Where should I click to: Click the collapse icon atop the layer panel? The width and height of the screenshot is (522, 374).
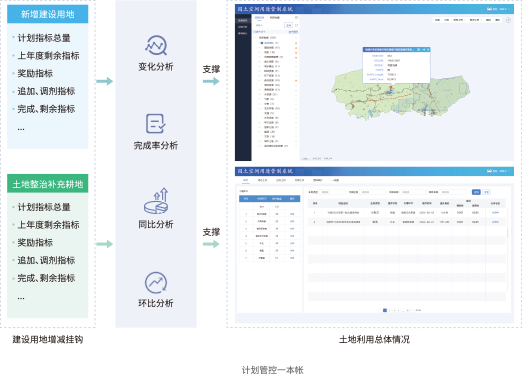point(296,17)
